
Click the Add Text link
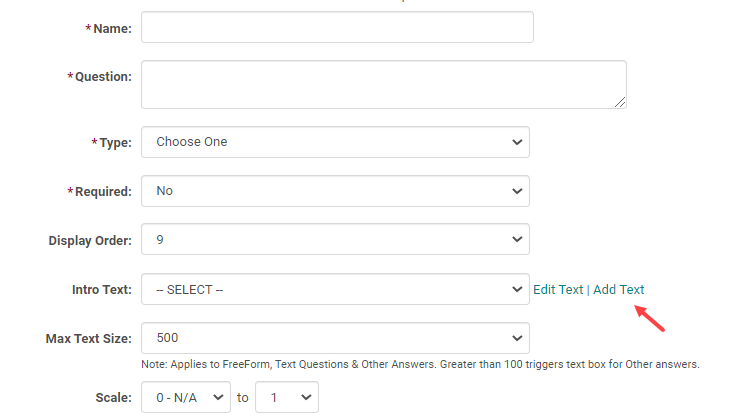point(619,290)
